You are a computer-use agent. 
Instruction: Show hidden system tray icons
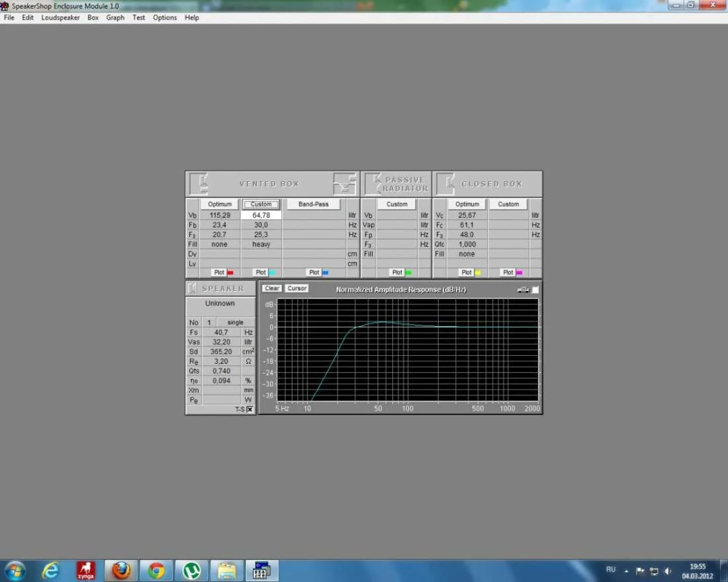coord(627,570)
